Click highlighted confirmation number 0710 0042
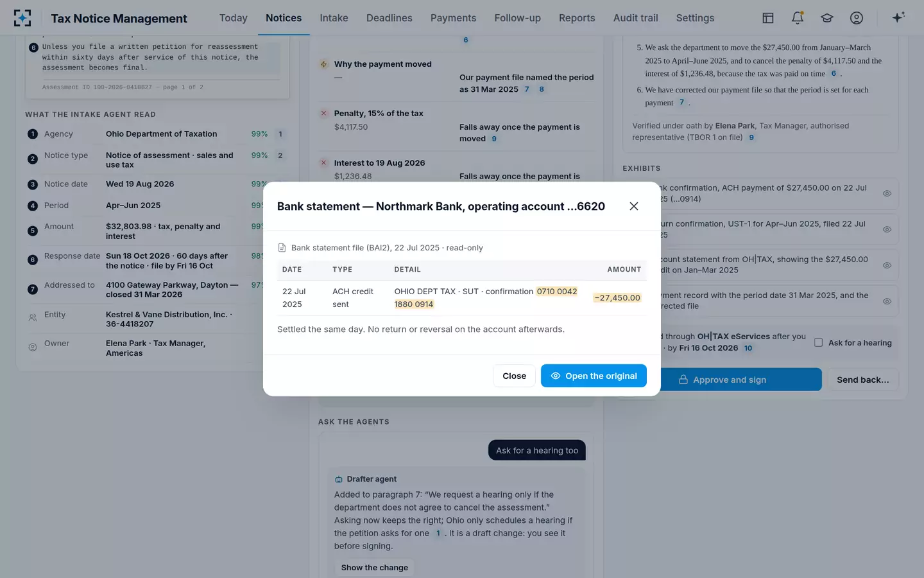Image resolution: width=924 pixels, height=578 pixels. click(x=557, y=292)
